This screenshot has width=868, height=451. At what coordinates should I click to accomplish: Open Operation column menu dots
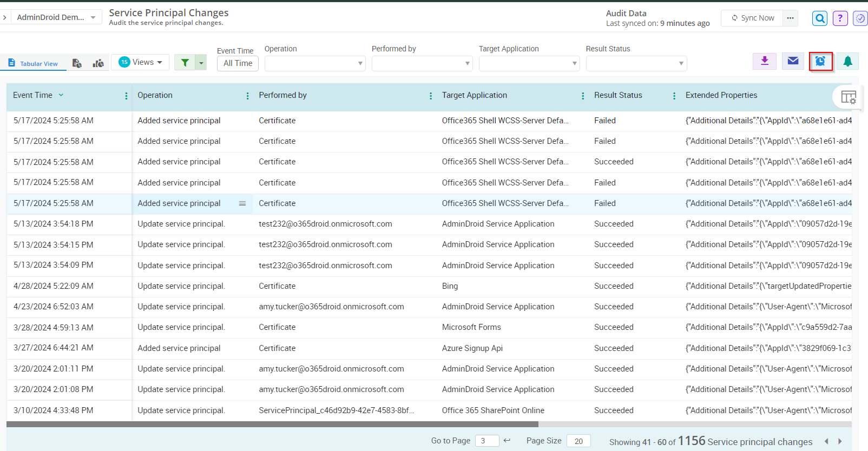(x=247, y=96)
